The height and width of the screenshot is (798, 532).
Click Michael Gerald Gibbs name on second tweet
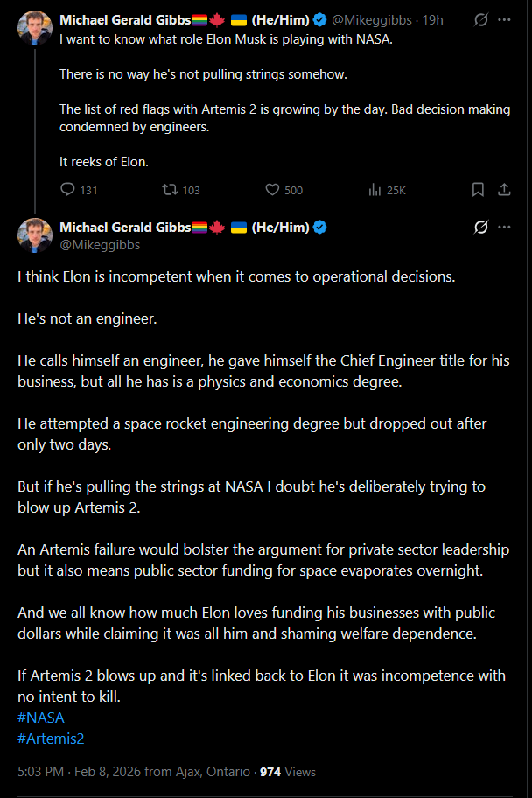tap(124, 227)
